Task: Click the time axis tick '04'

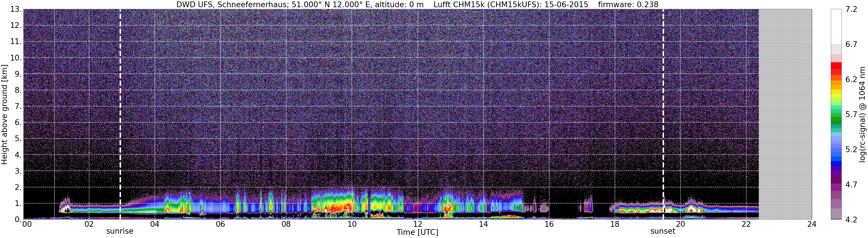Action: (155, 224)
